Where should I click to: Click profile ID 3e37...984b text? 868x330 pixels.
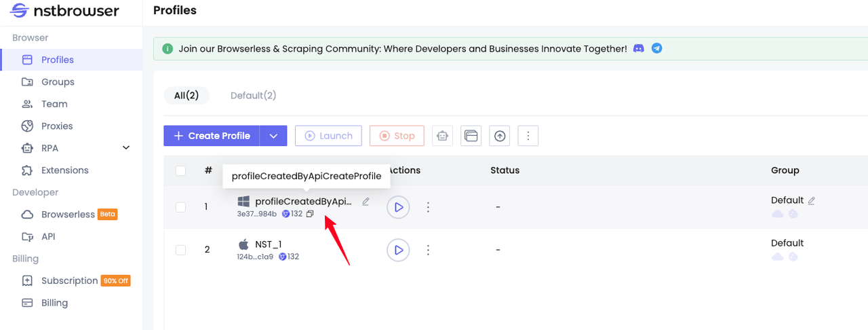point(256,214)
